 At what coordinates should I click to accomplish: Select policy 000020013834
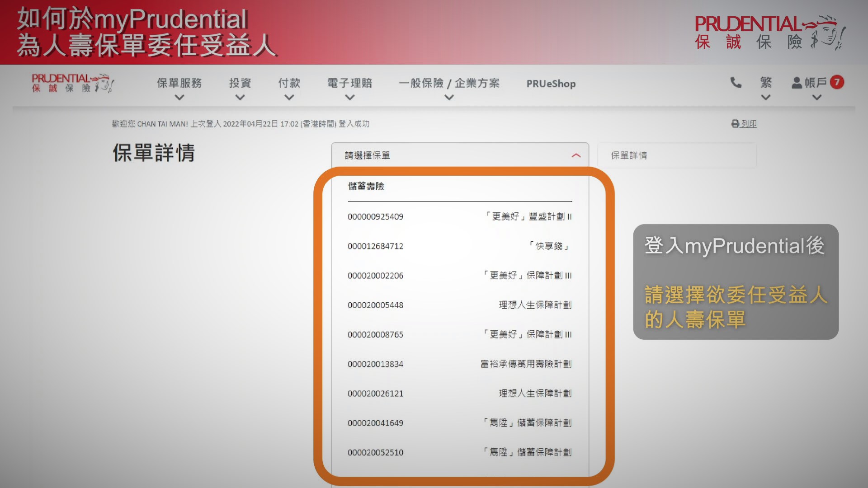click(x=460, y=364)
